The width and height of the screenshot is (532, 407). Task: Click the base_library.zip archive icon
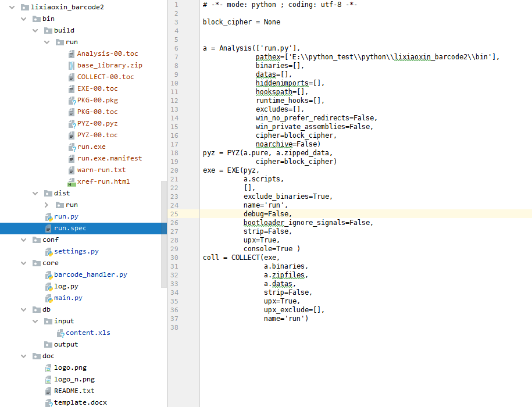tap(72, 66)
